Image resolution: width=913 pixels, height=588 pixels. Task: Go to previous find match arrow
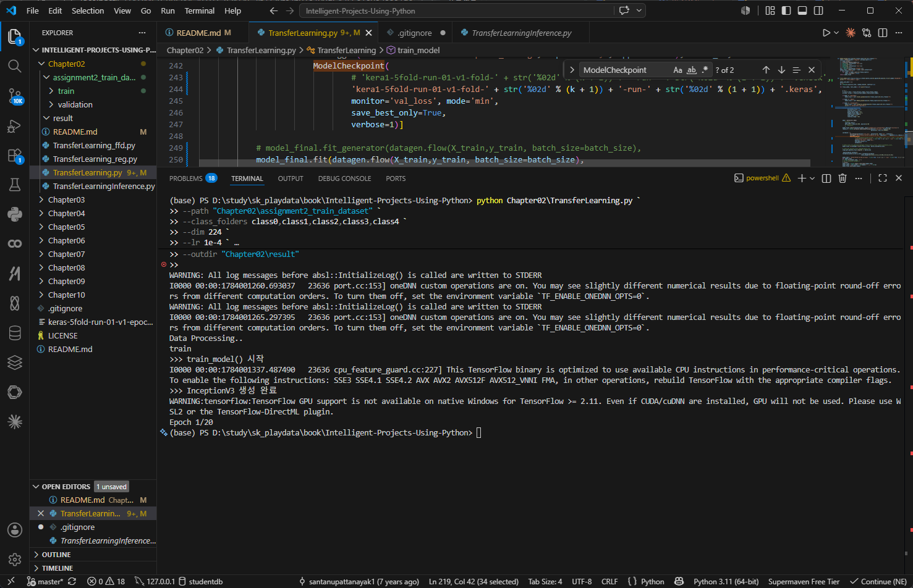coord(766,70)
